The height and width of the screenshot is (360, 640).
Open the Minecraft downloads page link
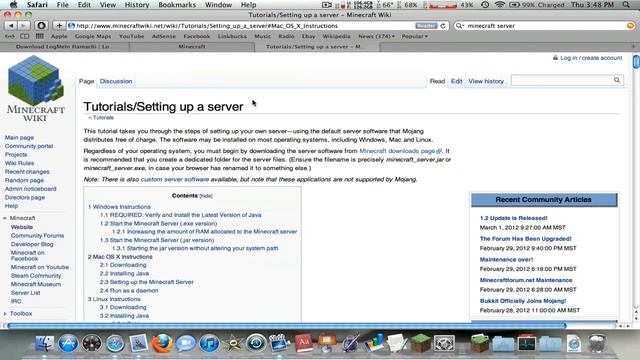point(400,151)
